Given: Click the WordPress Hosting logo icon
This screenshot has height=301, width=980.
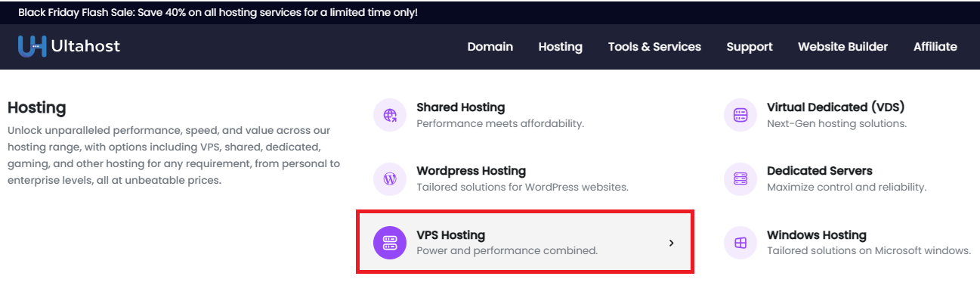Looking at the screenshot, I should tap(390, 179).
